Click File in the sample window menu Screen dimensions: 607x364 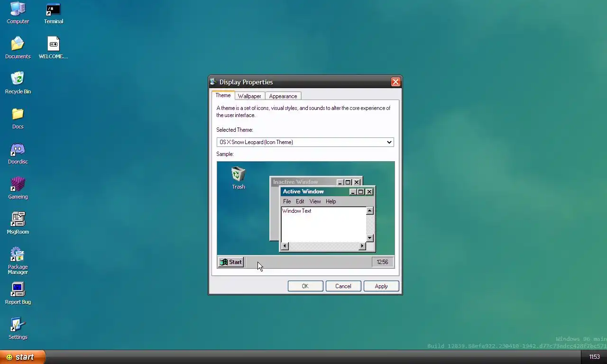tap(287, 201)
